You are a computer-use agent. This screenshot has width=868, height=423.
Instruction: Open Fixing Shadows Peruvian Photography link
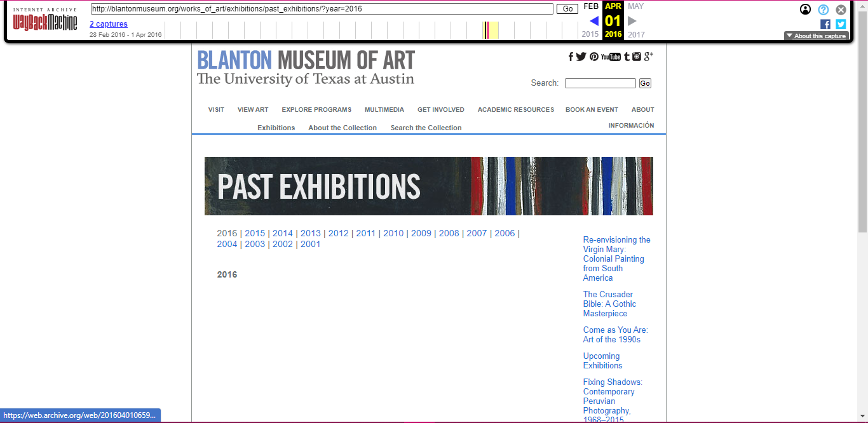pos(613,401)
